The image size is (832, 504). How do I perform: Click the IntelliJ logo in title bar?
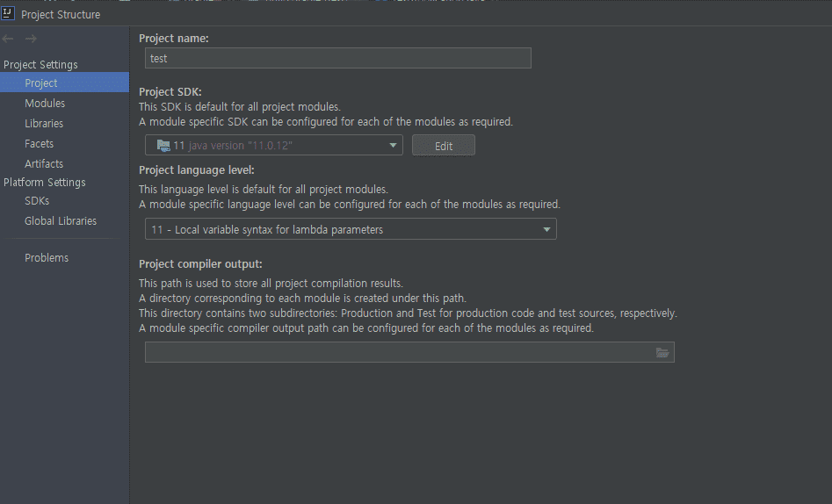point(7,13)
